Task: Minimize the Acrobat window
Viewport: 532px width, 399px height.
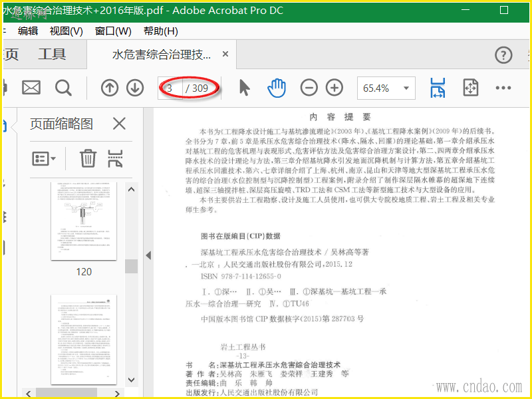Action: pyautogui.click(x=465, y=10)
